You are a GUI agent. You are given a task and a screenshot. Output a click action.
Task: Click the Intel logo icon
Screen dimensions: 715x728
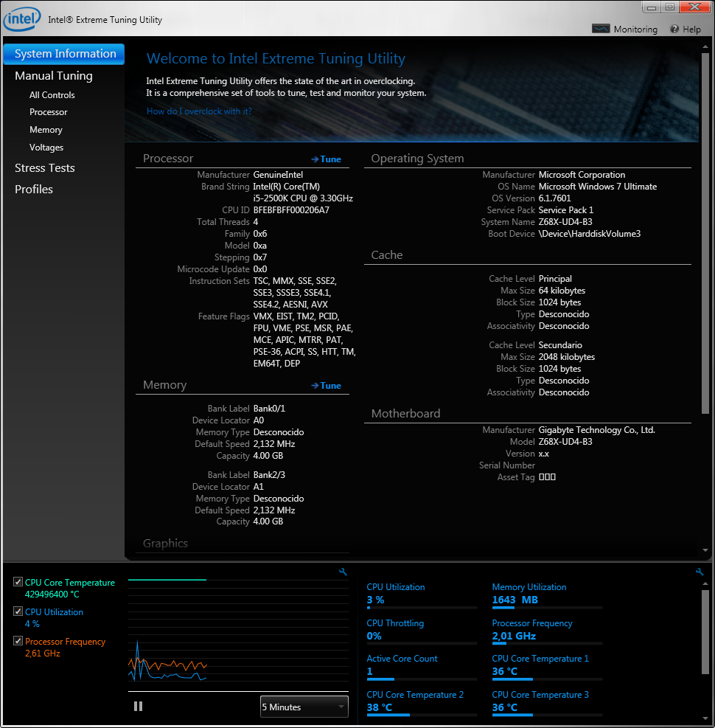pyautogui.click(x=21, y=18)
